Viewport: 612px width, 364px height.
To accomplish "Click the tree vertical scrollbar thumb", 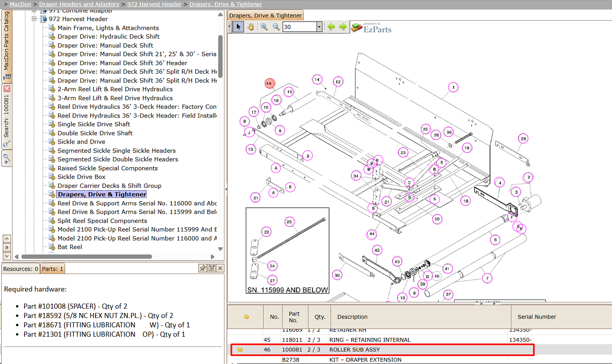I will coord(220,56).
